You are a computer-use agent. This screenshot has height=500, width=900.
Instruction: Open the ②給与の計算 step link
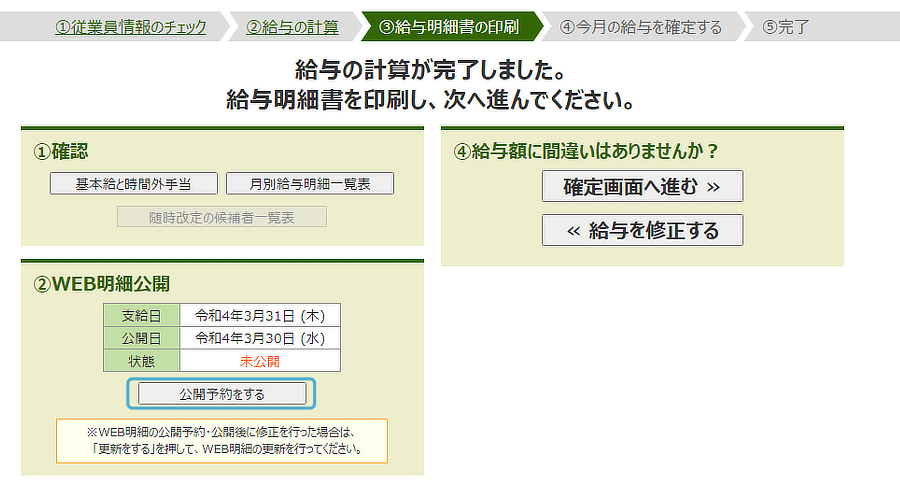292,27
